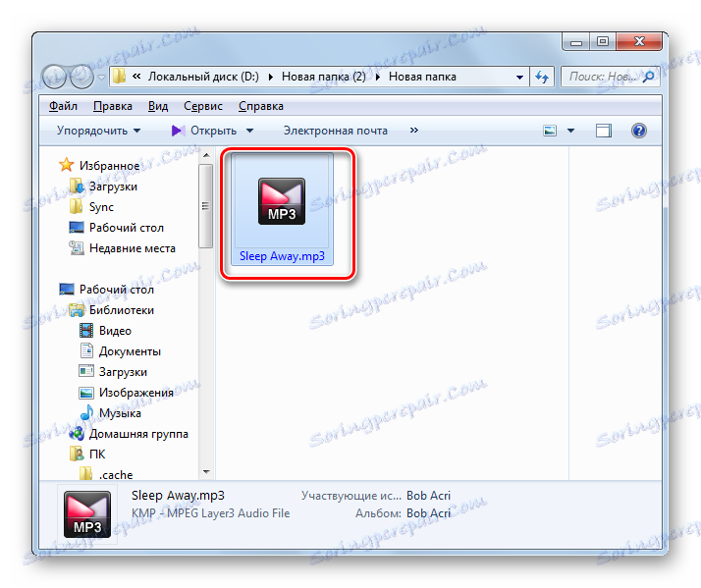Open the Изображения library
Screen dimensions: 701x588
click(135, 393)
